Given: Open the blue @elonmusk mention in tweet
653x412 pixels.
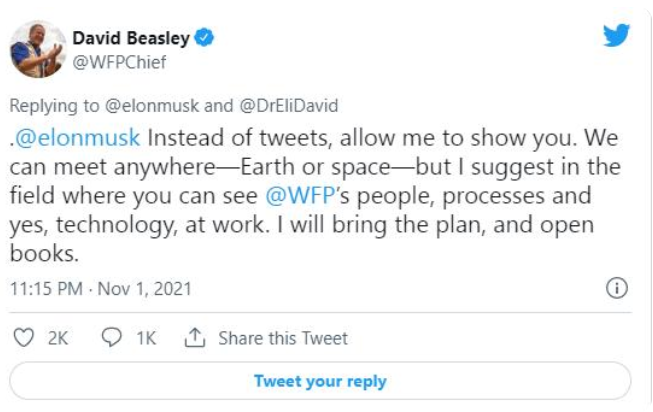Looking at the screenshot, I should tap(77, 137).
